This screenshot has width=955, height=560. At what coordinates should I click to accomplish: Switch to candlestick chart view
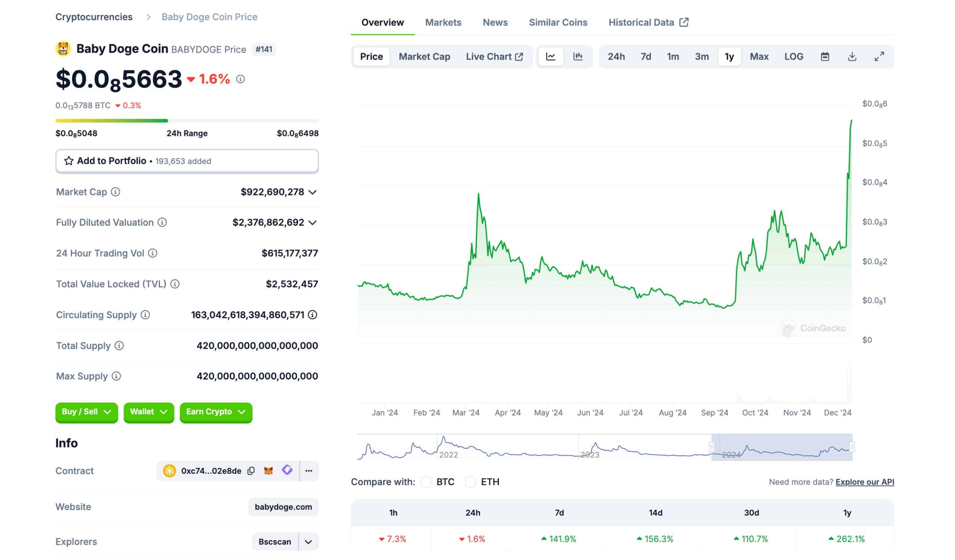pos(578,56)
